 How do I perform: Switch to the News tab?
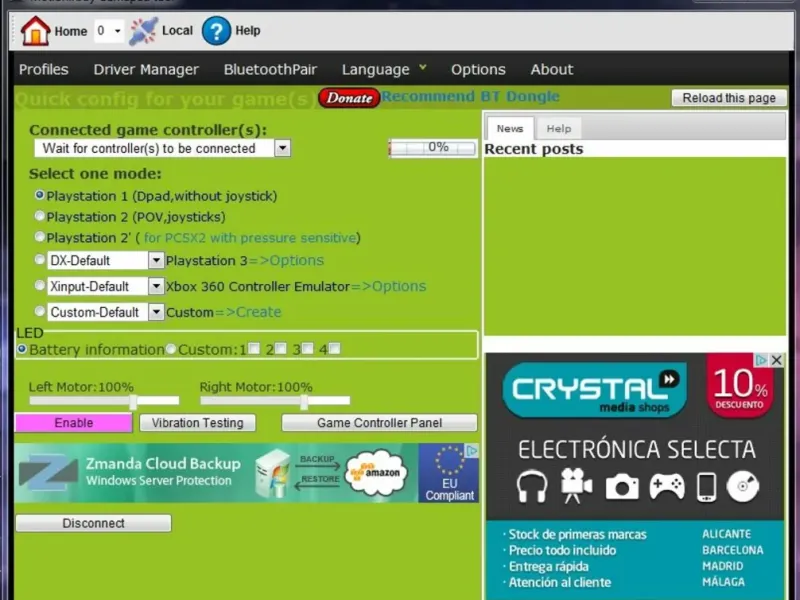tap(510, 129)
